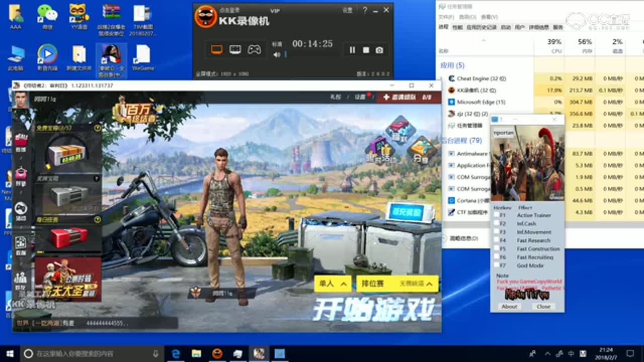Open in-game 设置 settings
The height and width of the screenshot is (362, 644).
[360, 97]
